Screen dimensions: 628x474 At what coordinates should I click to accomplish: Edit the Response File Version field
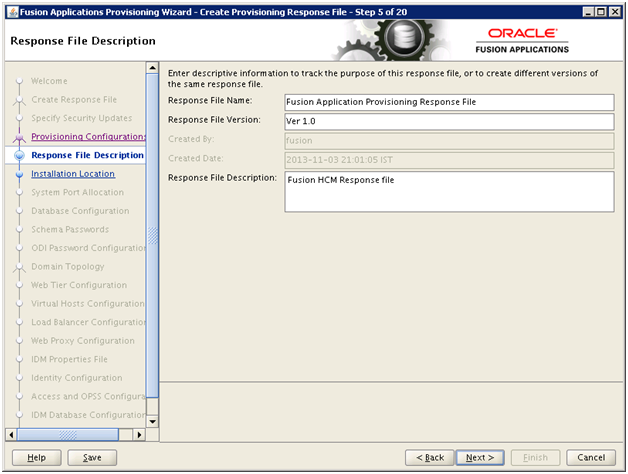click(x=449, y=121)
